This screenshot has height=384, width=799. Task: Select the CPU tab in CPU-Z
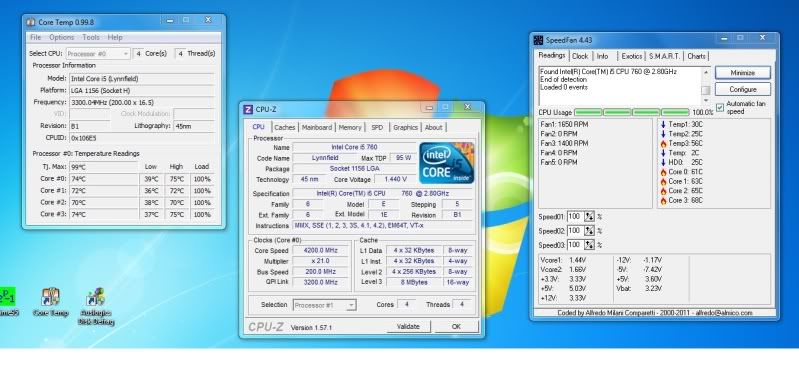[x=258, y=127]
